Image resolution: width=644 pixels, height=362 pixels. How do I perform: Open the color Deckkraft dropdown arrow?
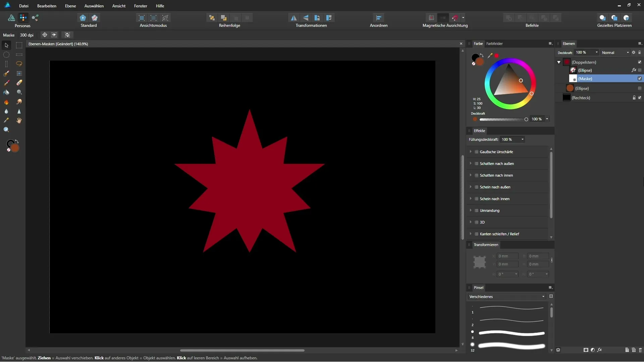547,119
